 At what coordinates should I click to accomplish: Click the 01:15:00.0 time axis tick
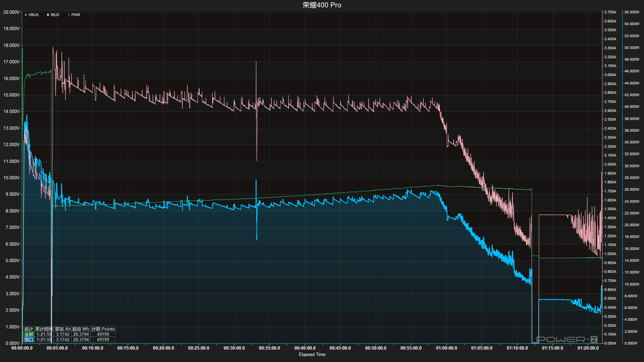pyautogui.click(x=552, y=348)
